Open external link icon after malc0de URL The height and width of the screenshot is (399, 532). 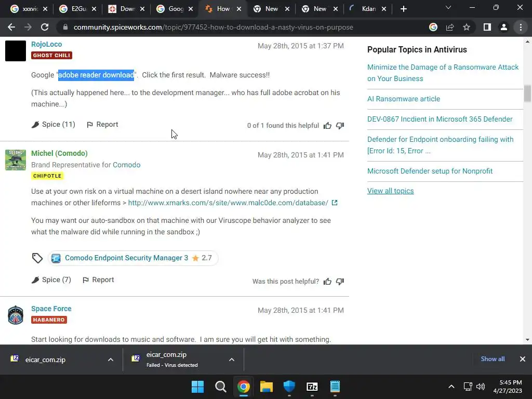tap(335, 203)
